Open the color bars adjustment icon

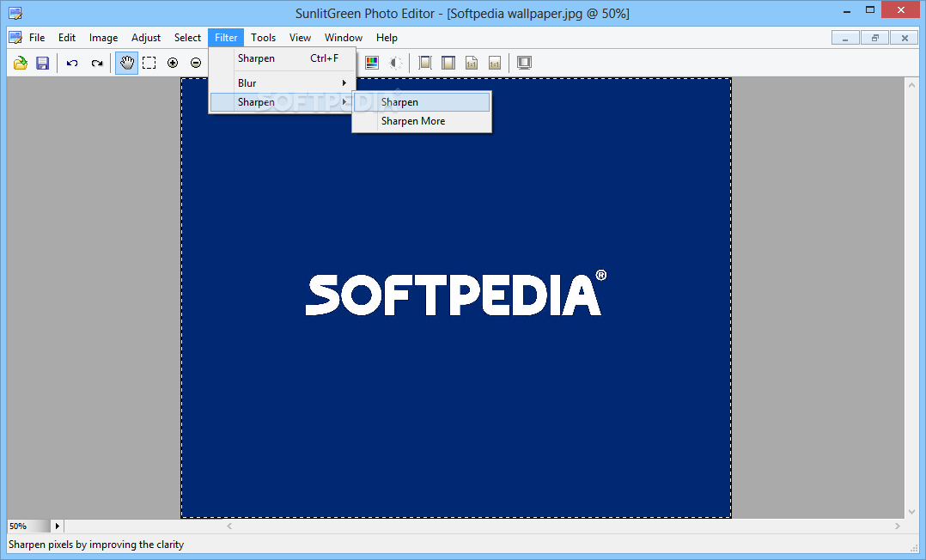click(372, 63)
